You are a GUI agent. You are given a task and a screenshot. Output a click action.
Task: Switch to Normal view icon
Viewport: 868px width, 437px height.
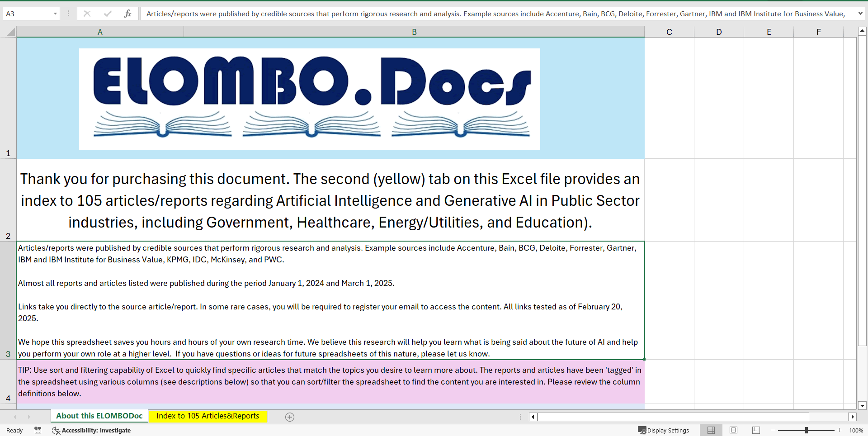pyautogui.click(x=711, y=430)
